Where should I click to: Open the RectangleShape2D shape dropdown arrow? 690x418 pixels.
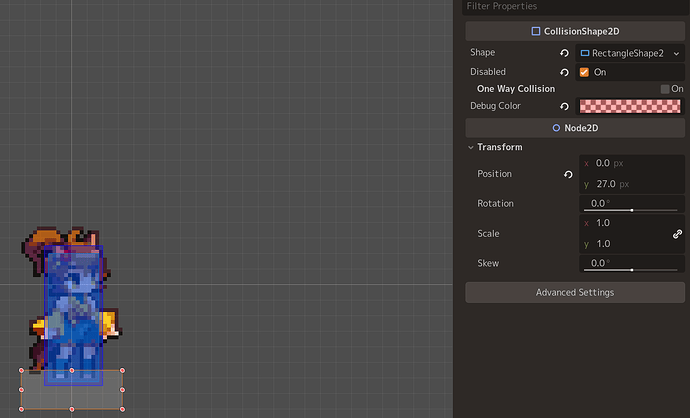coord(676,54)
